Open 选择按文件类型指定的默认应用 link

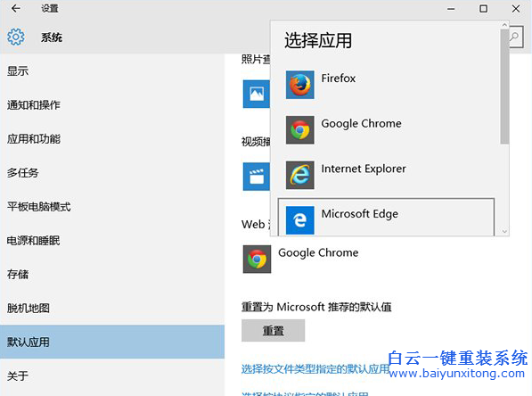click(315, 369)
